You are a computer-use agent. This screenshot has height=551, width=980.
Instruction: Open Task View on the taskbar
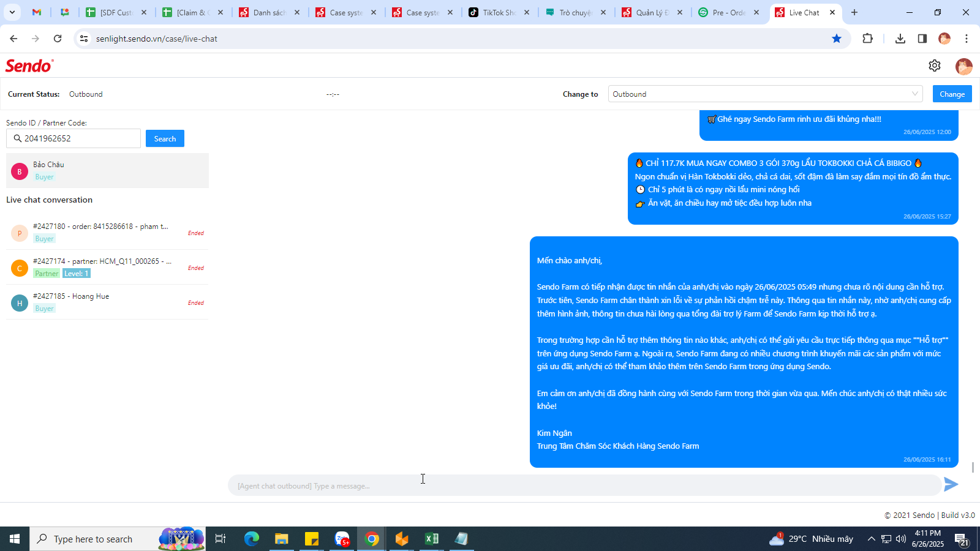pyautogui.click(x=221, y=539)
